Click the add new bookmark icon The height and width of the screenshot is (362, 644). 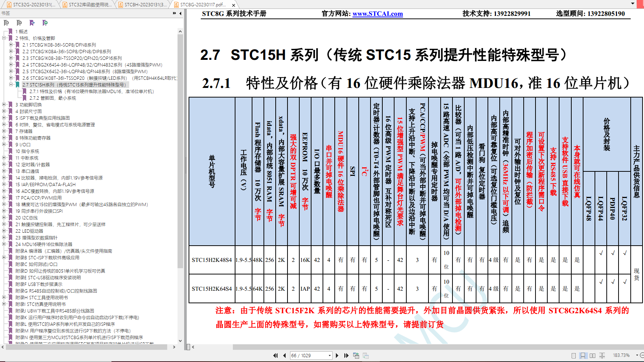coord(19,23)
